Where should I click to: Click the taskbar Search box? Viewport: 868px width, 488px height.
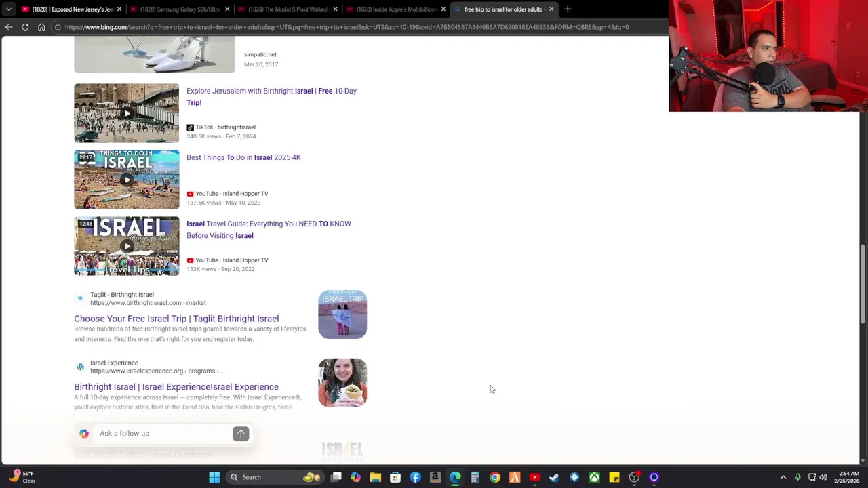(273, 477)
